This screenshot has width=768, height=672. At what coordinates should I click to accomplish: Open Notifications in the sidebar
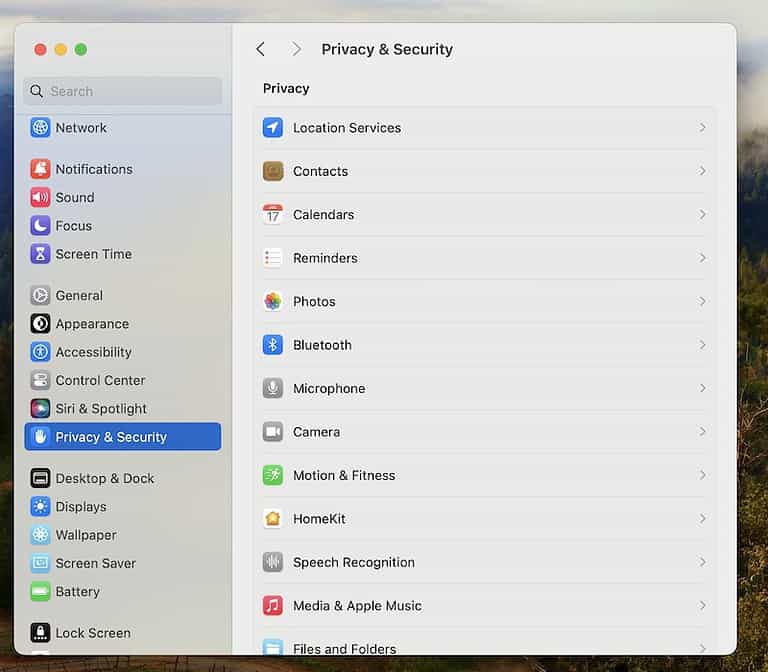pos(93,169)
